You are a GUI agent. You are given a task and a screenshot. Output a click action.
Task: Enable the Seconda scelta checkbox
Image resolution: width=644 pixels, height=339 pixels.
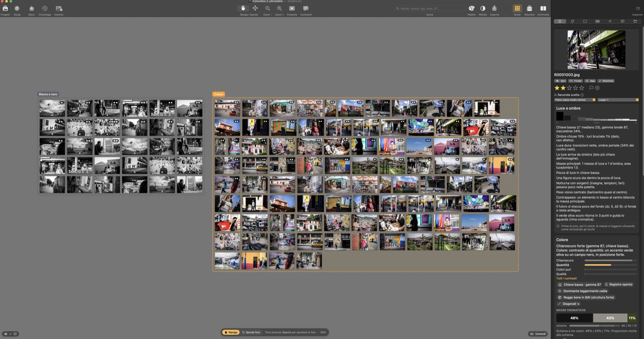[x=555, y=95]
